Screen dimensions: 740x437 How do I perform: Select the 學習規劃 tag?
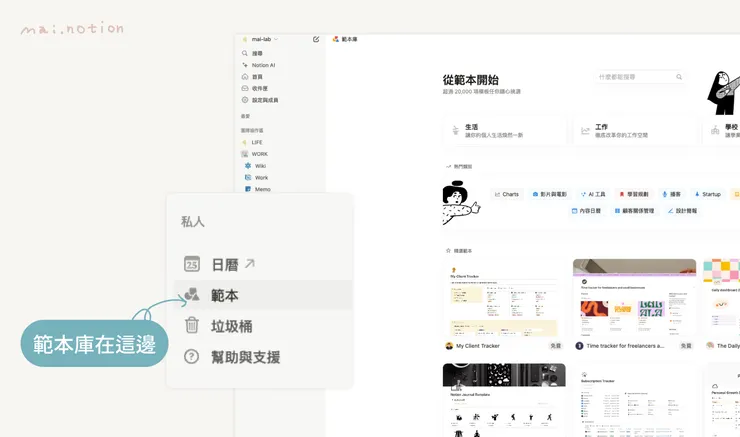pos(634,194)
